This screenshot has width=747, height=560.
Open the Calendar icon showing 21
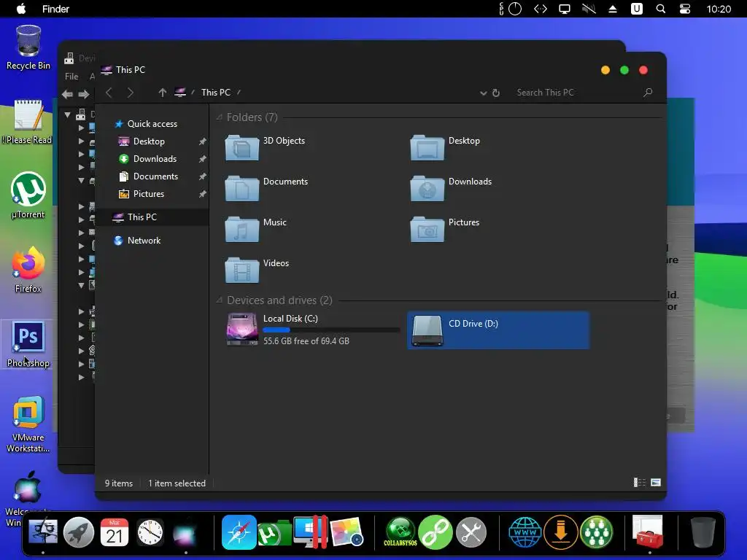pyautogui.click(x=115, y=532)
